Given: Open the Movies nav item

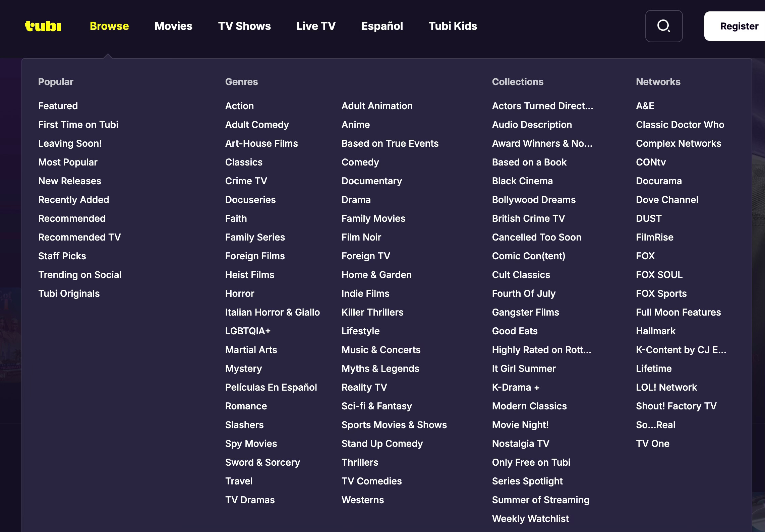Looking at the screenshot, I should [x=173, y=26].
